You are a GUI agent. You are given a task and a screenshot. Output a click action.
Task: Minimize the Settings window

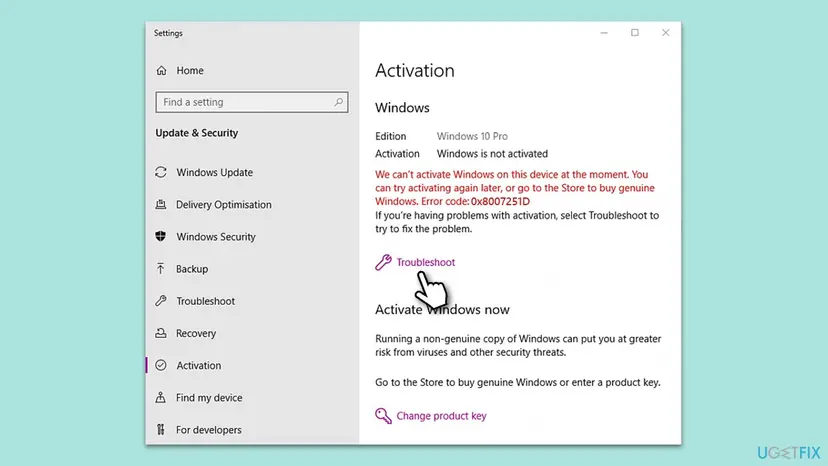pos(604,33)
